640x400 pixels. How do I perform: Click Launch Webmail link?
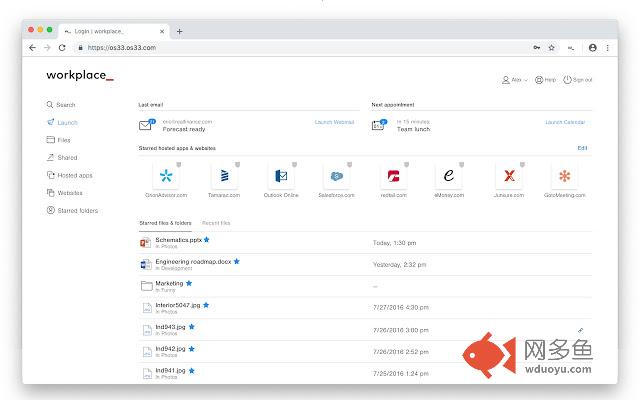coord(334,122)
